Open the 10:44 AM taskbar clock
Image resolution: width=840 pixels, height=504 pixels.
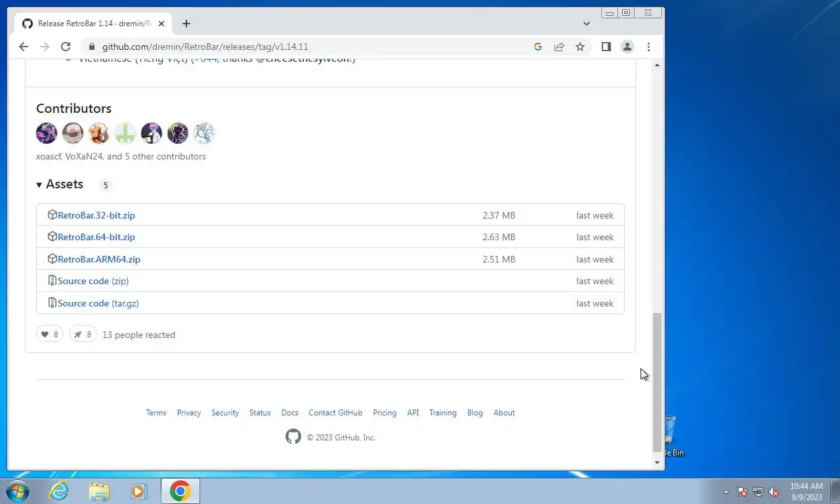pyautogui.click(x=806, y=492)
